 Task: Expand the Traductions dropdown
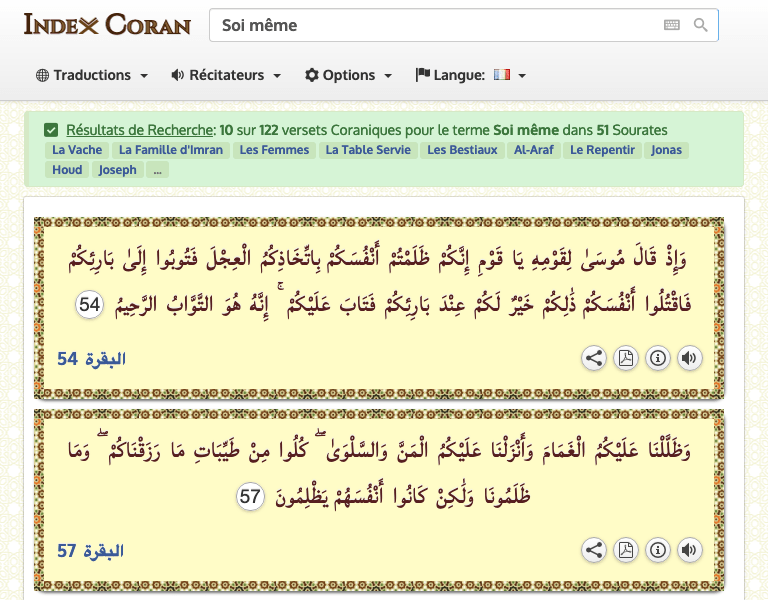[x=92, y=75]
